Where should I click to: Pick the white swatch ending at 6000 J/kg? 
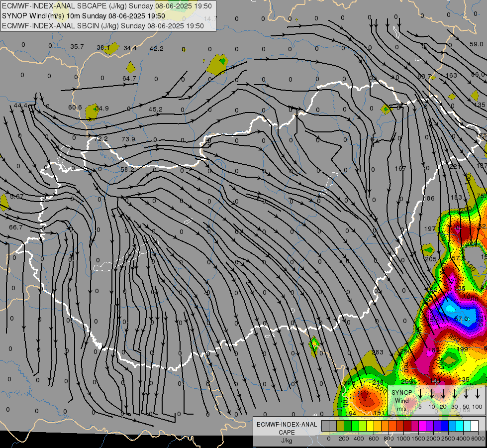tap(475, 426)
